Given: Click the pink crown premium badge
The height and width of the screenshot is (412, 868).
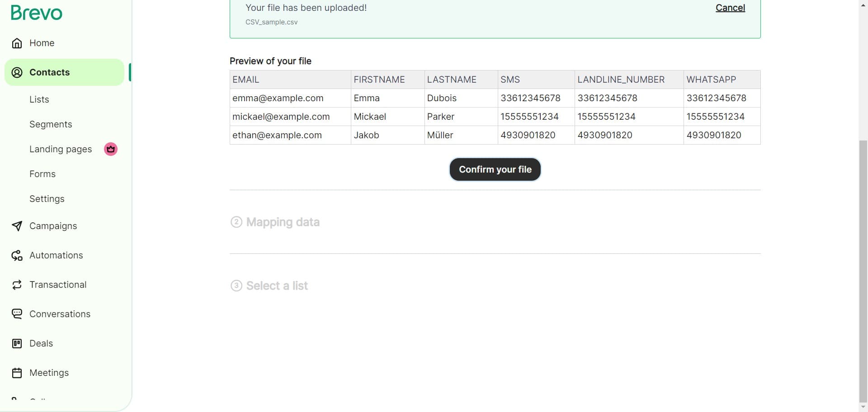Looking at the screenshot, I should tap(111, 149).
